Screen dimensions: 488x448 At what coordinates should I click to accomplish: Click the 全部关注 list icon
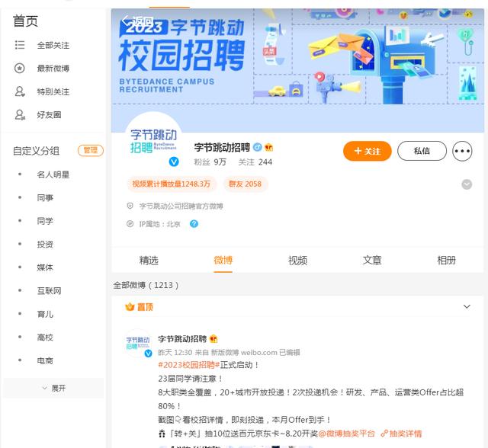coord(20,46)
